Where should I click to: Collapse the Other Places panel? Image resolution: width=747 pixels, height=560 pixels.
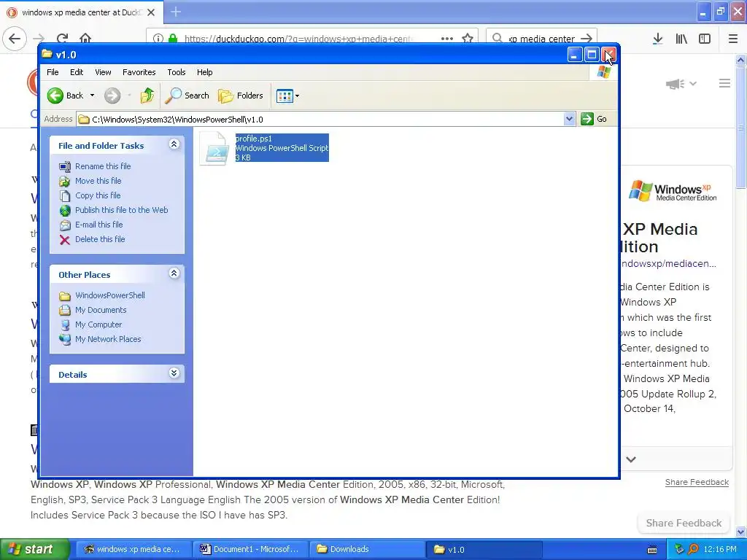pyautogui.click(x=174, y=273)
